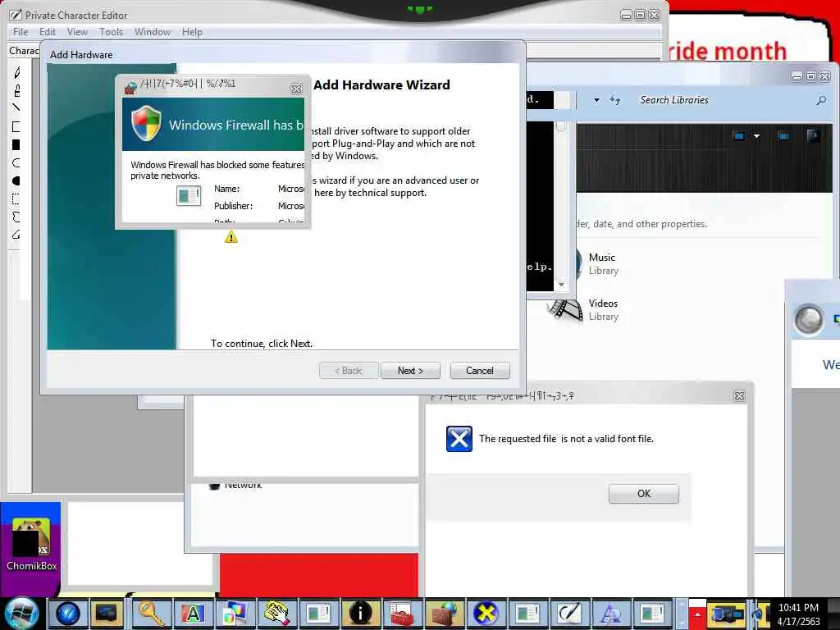Viewport: 840px width, 630px height.
Task: Click Cancel in Add Hardware Wizard
Action: tap(479, 371)
